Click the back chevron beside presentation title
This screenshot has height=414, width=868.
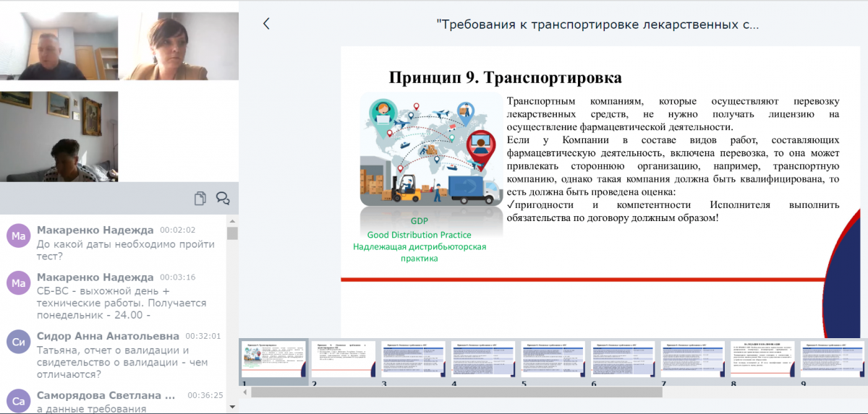(266, 24)
